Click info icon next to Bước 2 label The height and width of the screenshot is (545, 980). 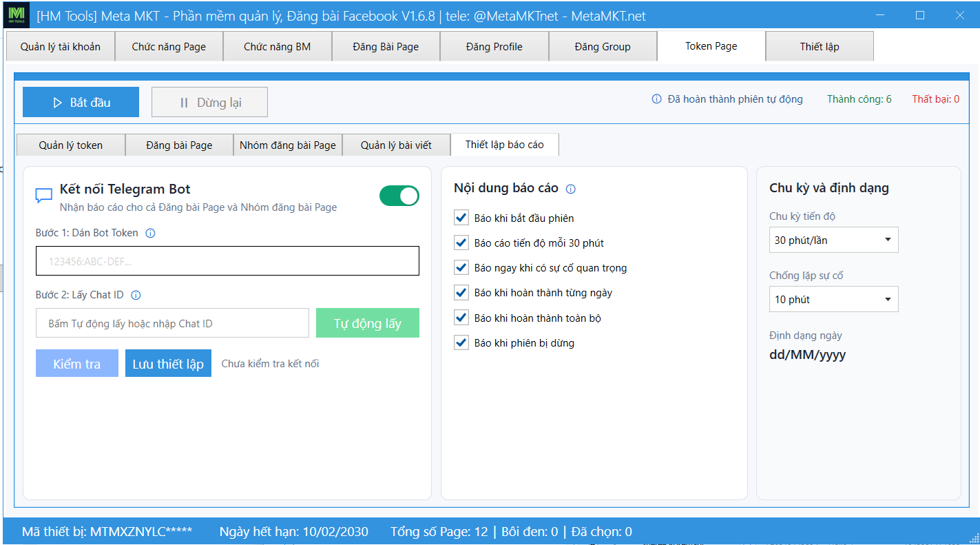(136, 295)
